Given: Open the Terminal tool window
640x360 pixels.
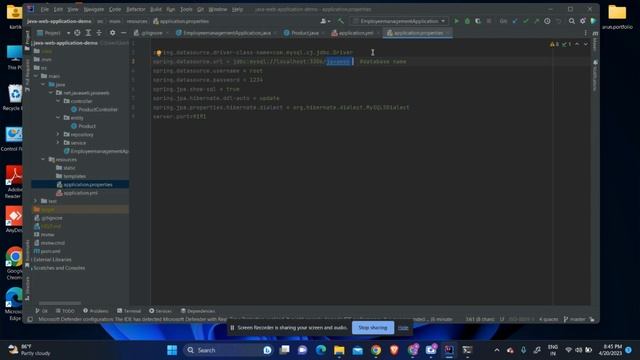Looking at the screenshot, I should pos(129,311).
